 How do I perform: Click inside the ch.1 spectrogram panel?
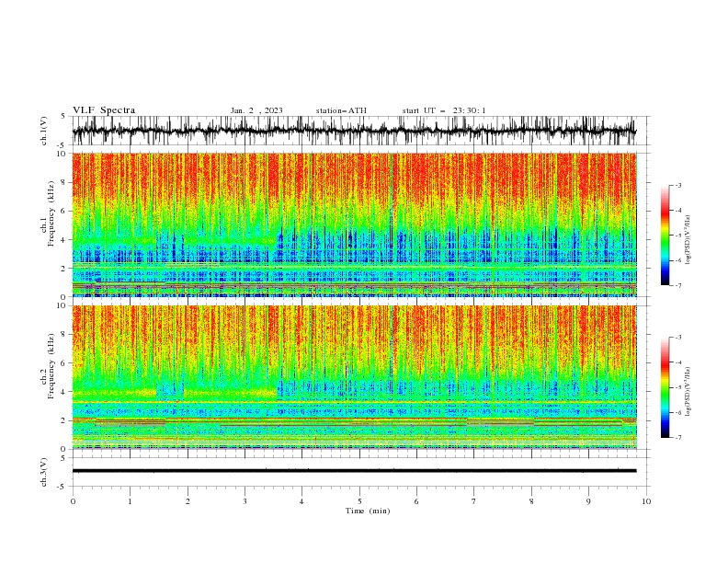[354, 224]
